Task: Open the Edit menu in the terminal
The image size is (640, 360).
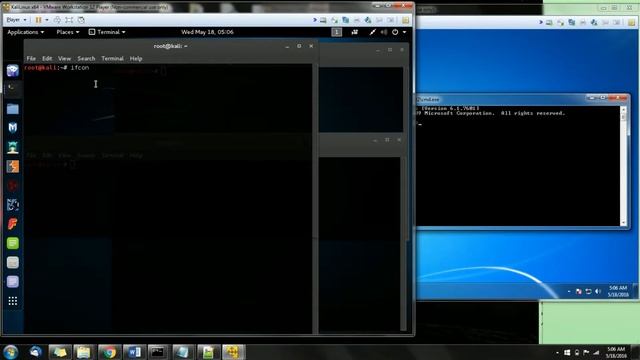Action: click(47, 58)
